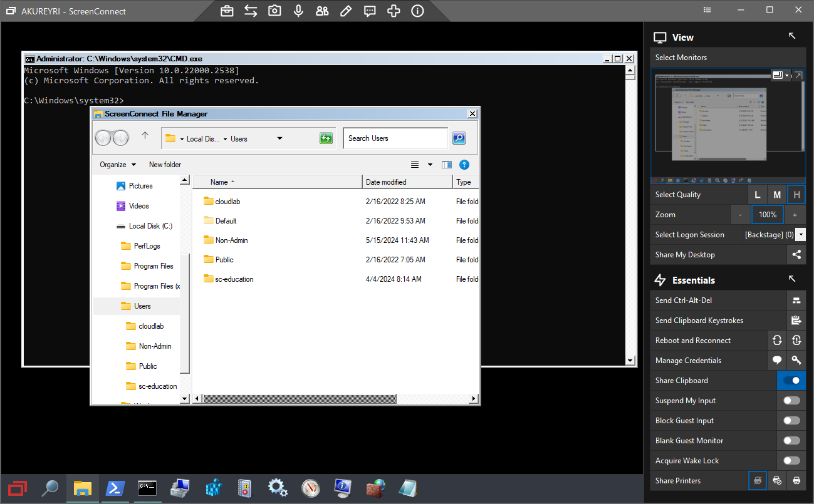
Task: Select Program Files in the tree
Action: 147,266
